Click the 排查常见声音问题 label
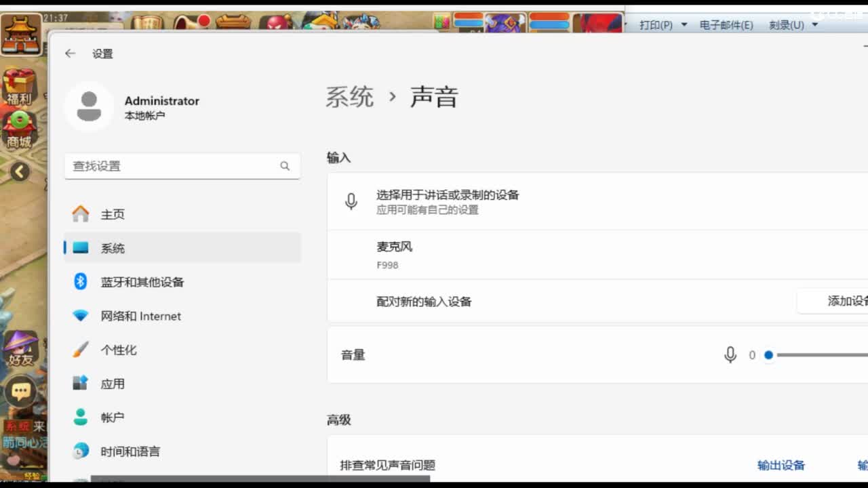This screenshot has height=488, width=868. coord(388,466)
